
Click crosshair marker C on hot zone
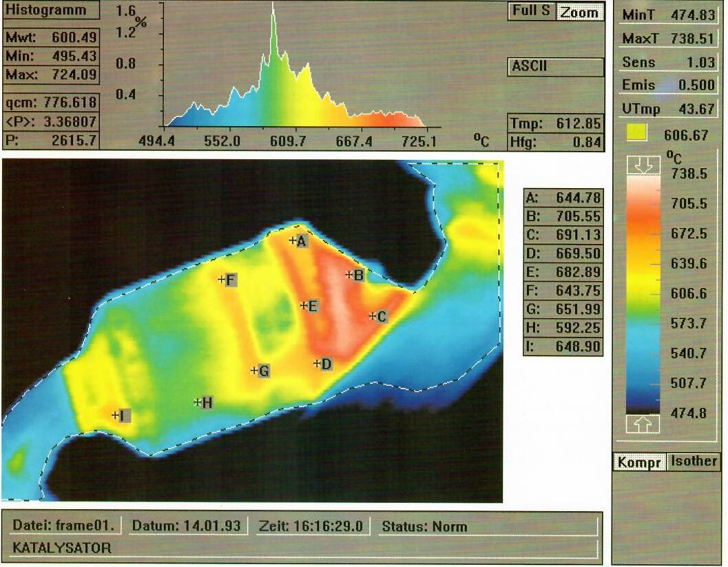(373, 316)
